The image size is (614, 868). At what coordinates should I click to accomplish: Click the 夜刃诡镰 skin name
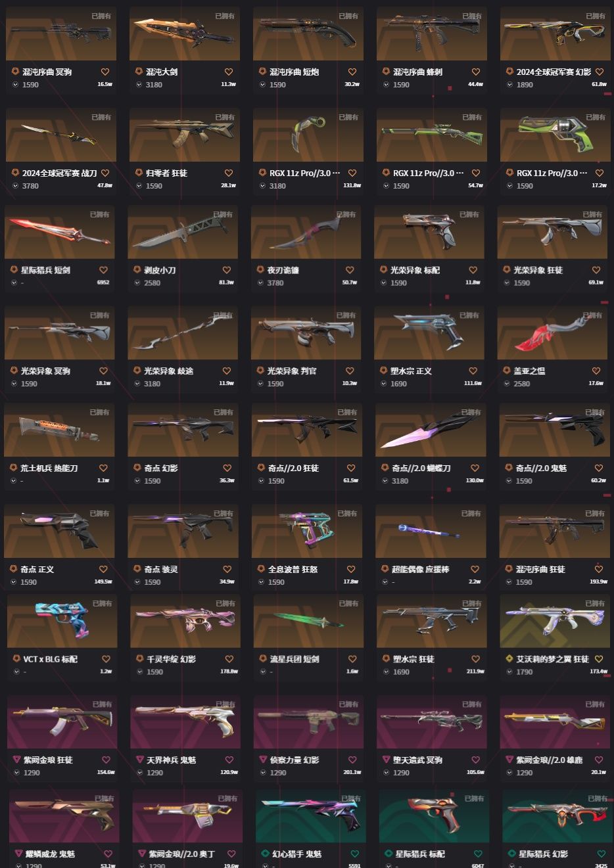point(285,270)
